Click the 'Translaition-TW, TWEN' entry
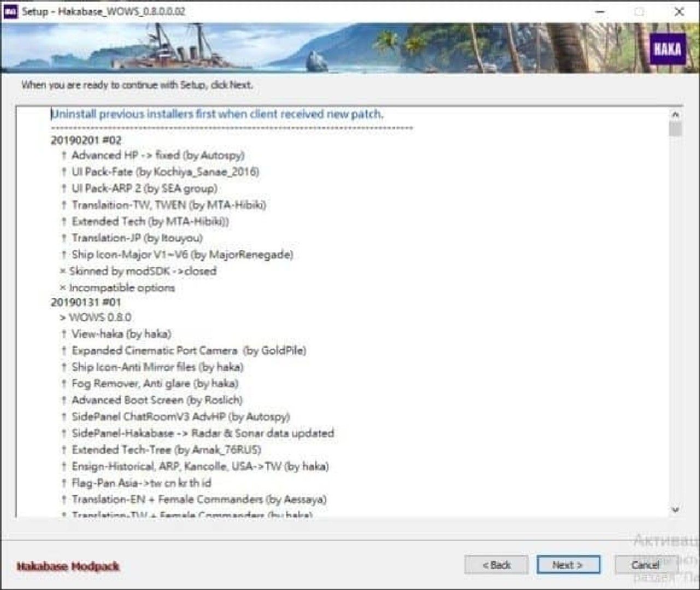This screenshot has height=590, width=700. [163, 205]
